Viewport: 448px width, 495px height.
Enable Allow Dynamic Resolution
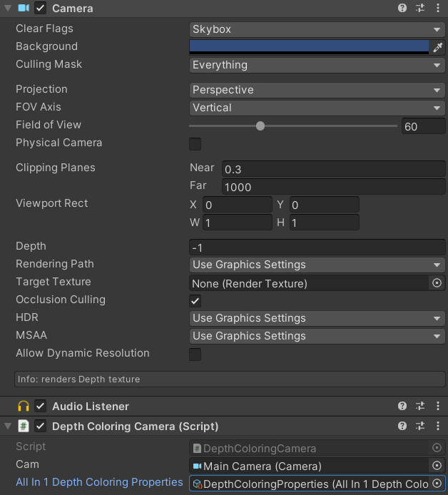pyautogui.click(x=195, y=354)
